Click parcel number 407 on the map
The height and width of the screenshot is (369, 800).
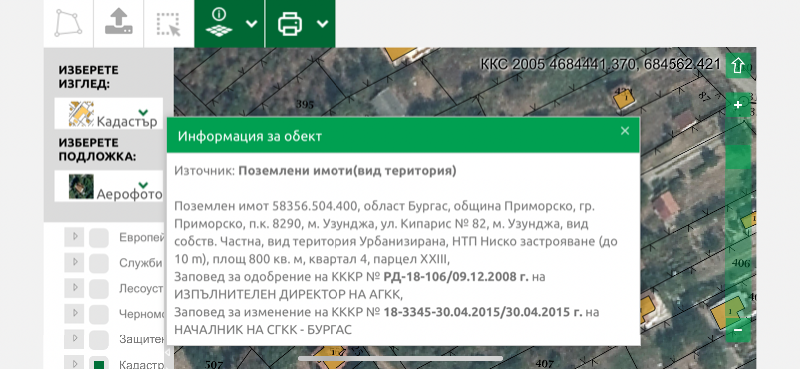[545, 364]
